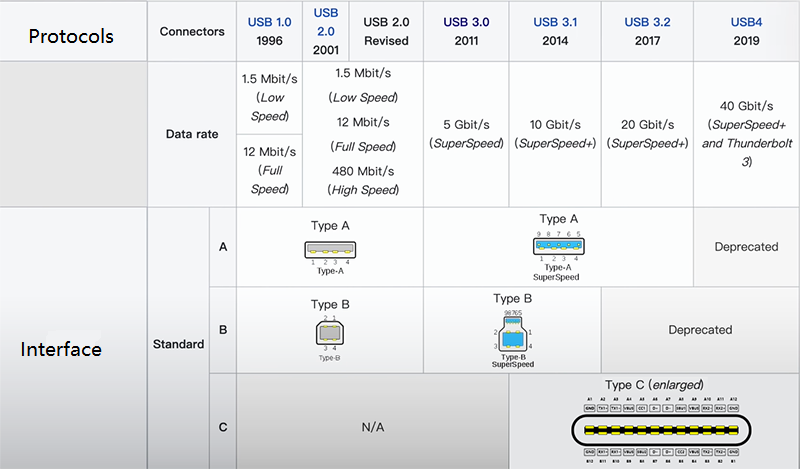
Task: Open the USB 3.1 link
Action: (x=556, y=22)
